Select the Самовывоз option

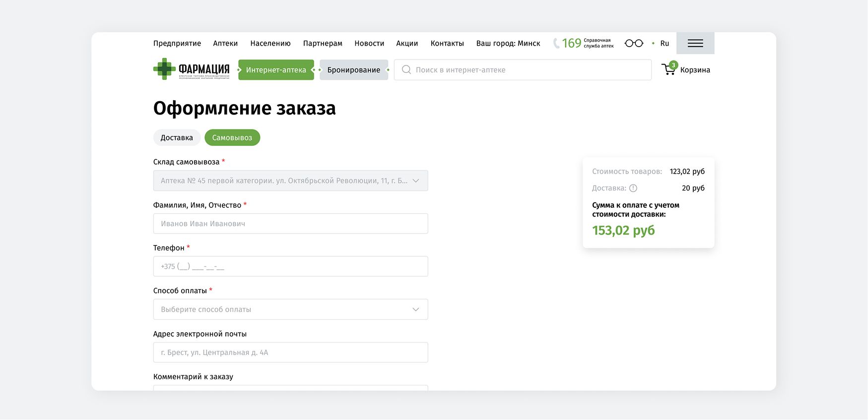point(232,137)
